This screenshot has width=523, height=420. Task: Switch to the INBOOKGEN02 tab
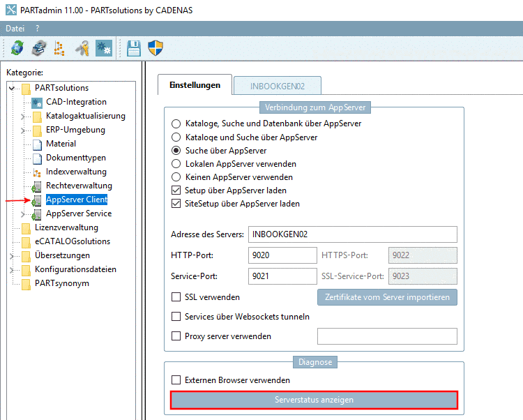click(278, 86)
